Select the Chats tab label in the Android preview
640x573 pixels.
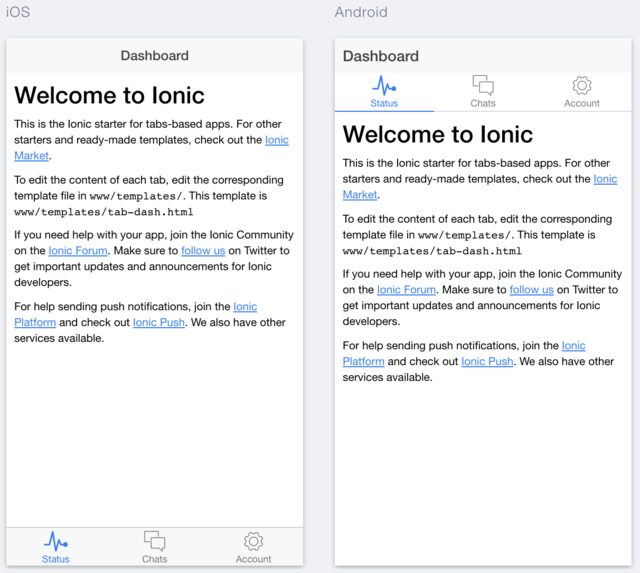483,103
